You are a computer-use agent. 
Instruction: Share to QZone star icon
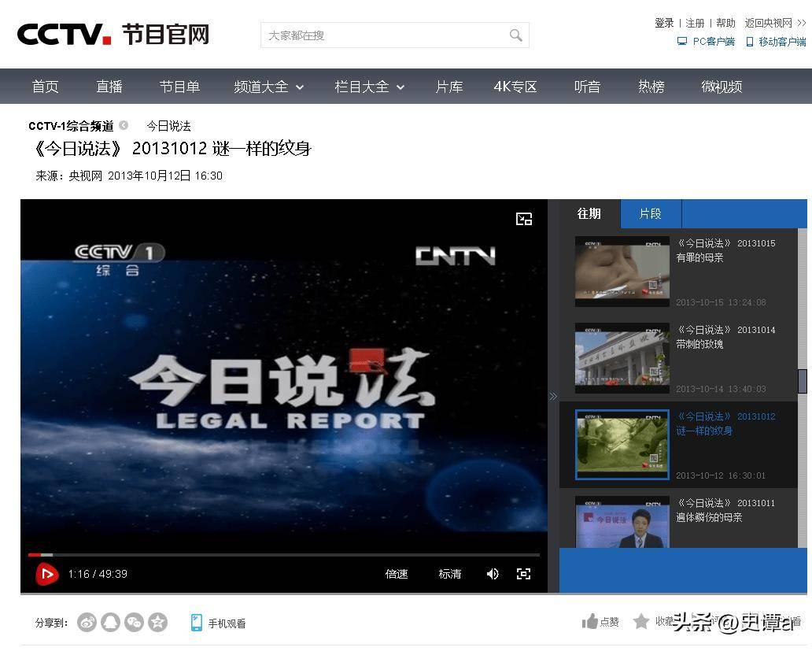tap(158, 622)
